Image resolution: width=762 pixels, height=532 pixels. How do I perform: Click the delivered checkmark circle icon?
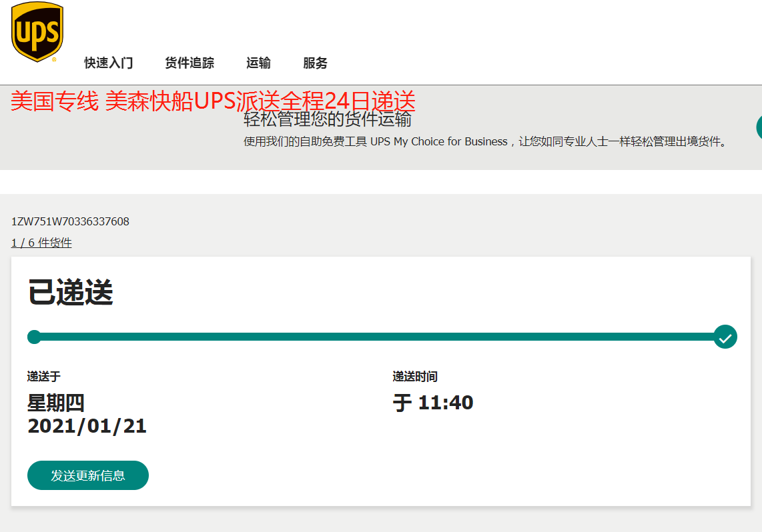point(725,337)
